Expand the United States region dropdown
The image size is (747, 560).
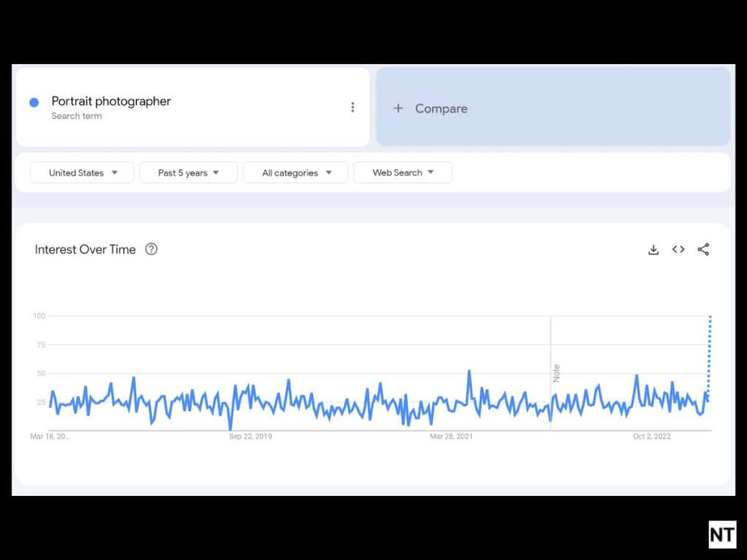[x=82, y=173]
